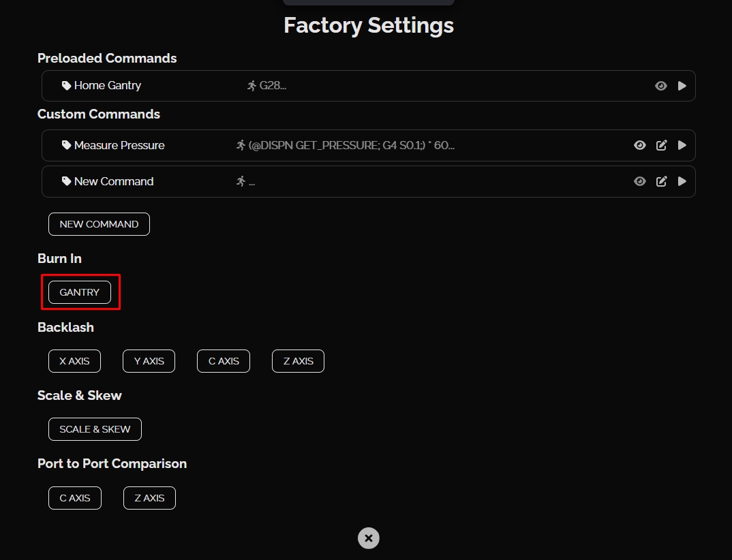Close the Factory Settings dialog

point(368,538)
